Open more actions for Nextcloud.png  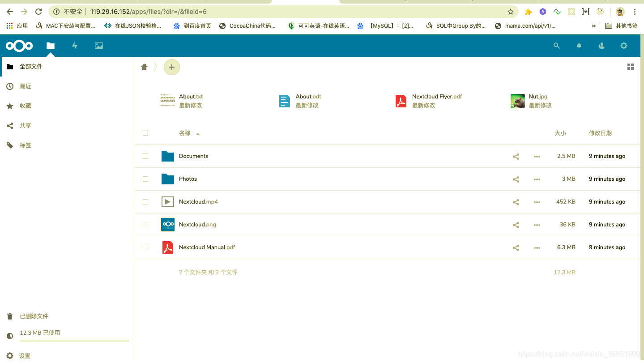click(537, 225)
